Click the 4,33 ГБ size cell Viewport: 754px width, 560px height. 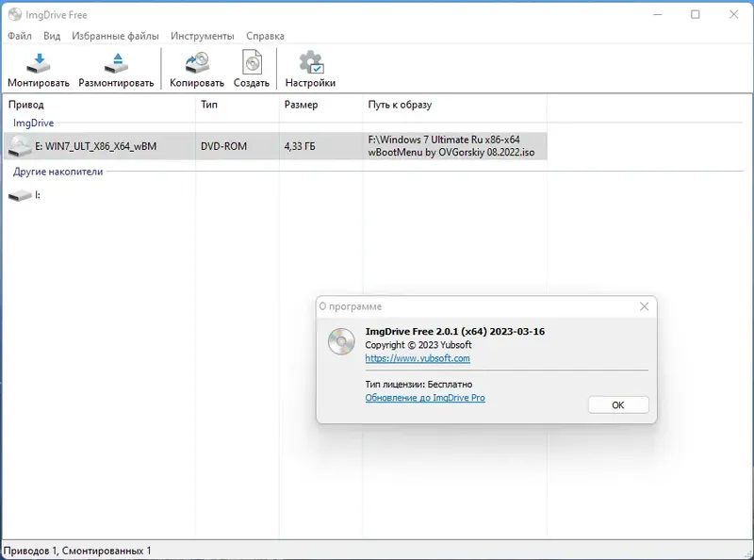point(300,146)
